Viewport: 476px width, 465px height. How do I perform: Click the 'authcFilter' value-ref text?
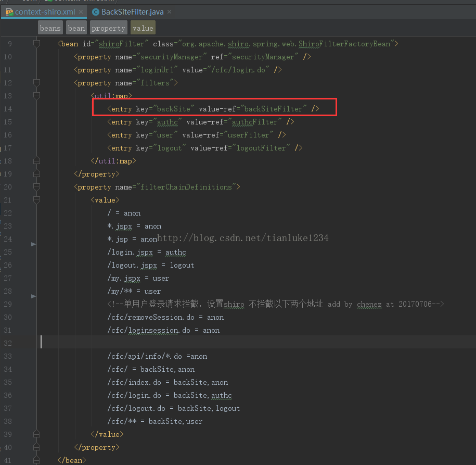point(255,122)
